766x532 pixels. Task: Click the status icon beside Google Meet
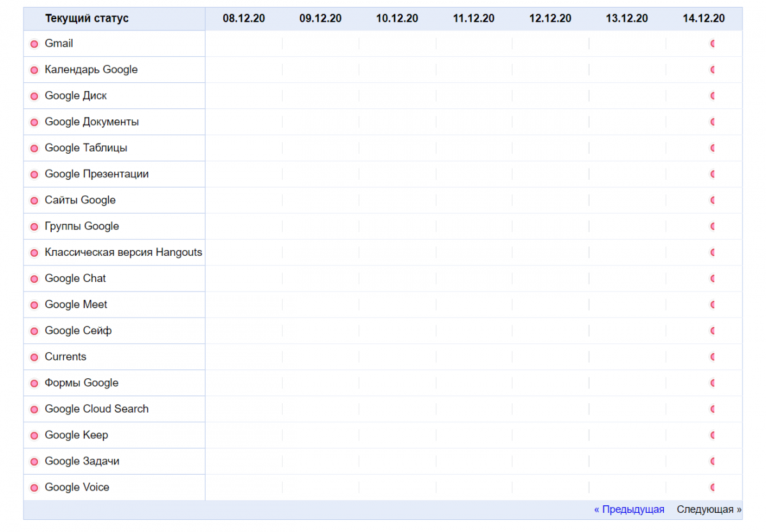pyautogui.click(x=34, y=306)
